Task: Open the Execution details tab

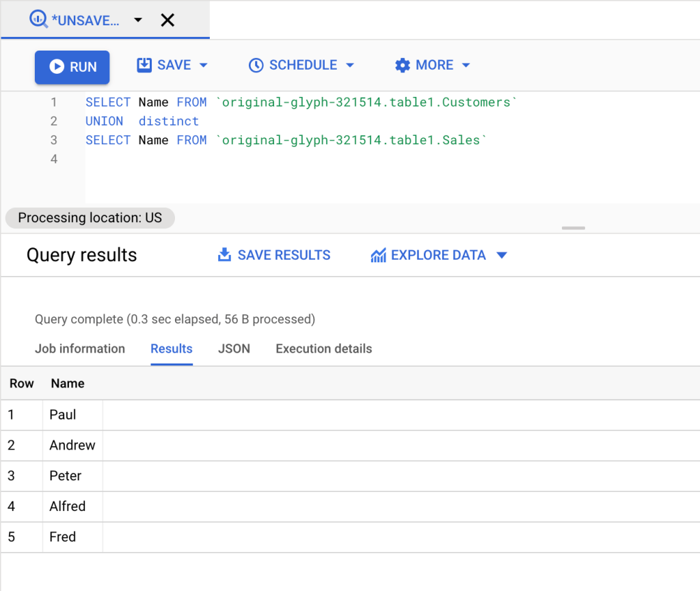Action: tap(323, 349)
